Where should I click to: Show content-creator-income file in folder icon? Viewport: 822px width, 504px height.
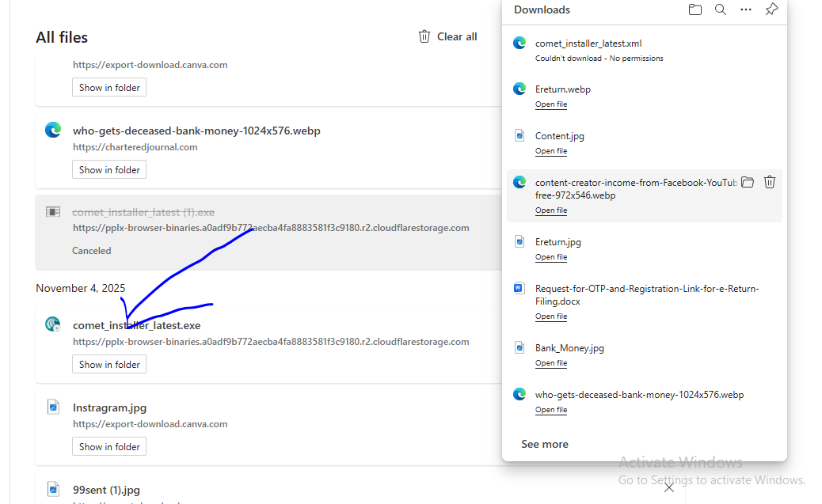pos(748,182)
